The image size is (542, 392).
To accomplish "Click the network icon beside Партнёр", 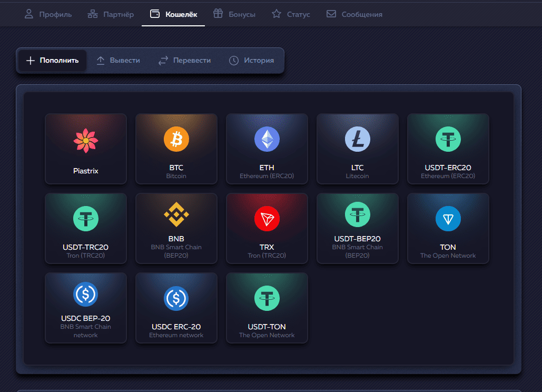I will coord(93,14).
